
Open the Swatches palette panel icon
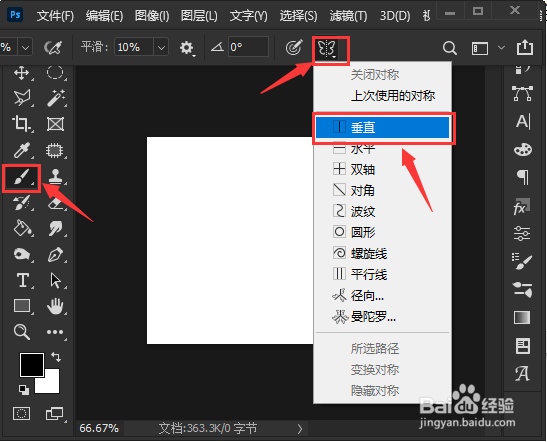click(523, 150)
